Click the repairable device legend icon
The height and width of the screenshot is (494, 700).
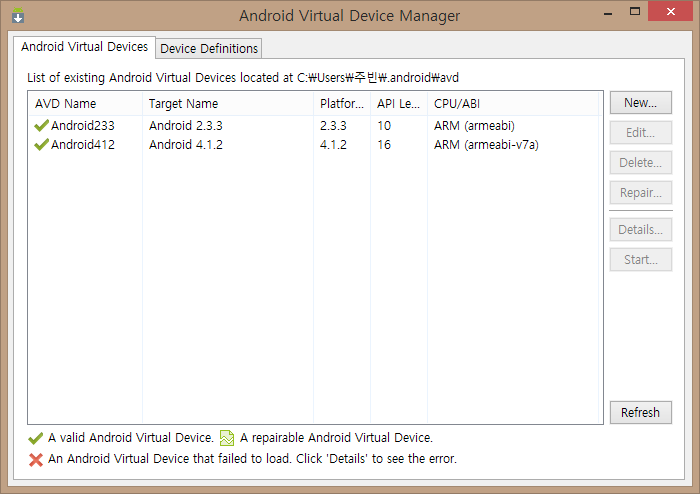(227, 438)
